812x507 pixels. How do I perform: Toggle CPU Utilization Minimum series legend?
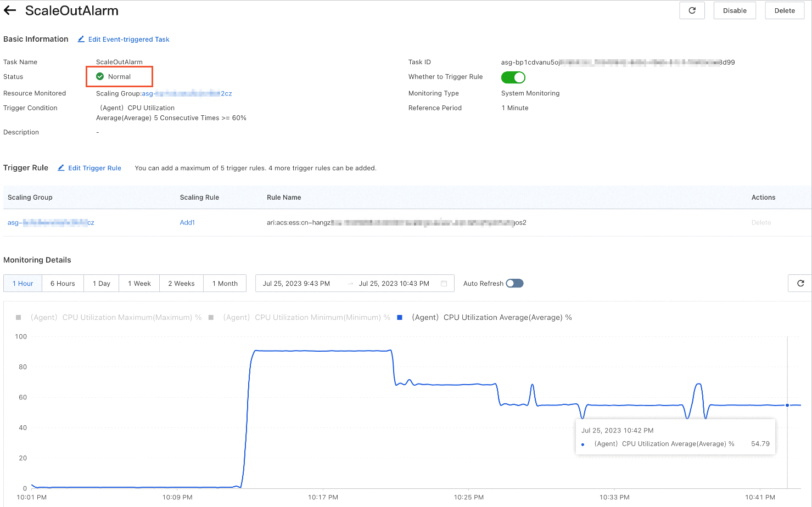pos(211,317)
